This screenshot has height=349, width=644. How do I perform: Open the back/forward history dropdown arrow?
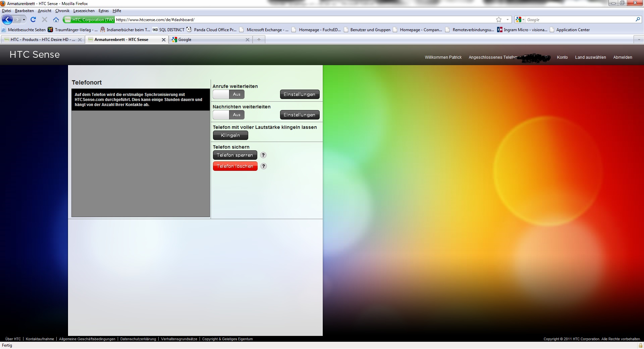click(24, 20)
